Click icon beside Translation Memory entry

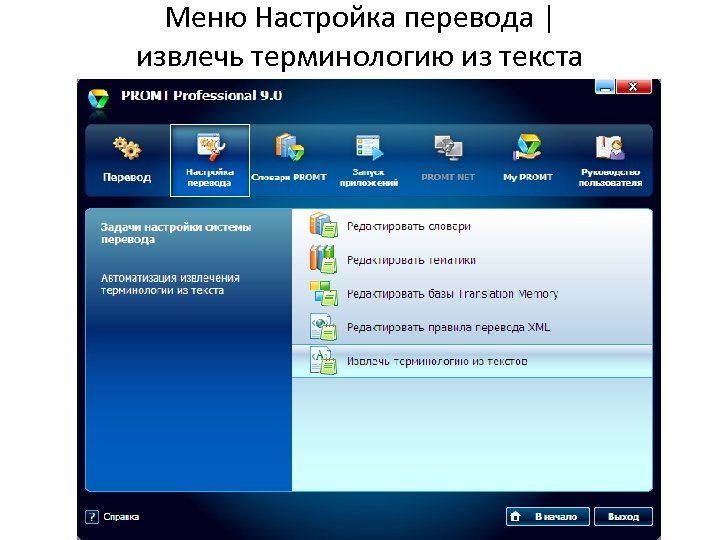[323, 293]
